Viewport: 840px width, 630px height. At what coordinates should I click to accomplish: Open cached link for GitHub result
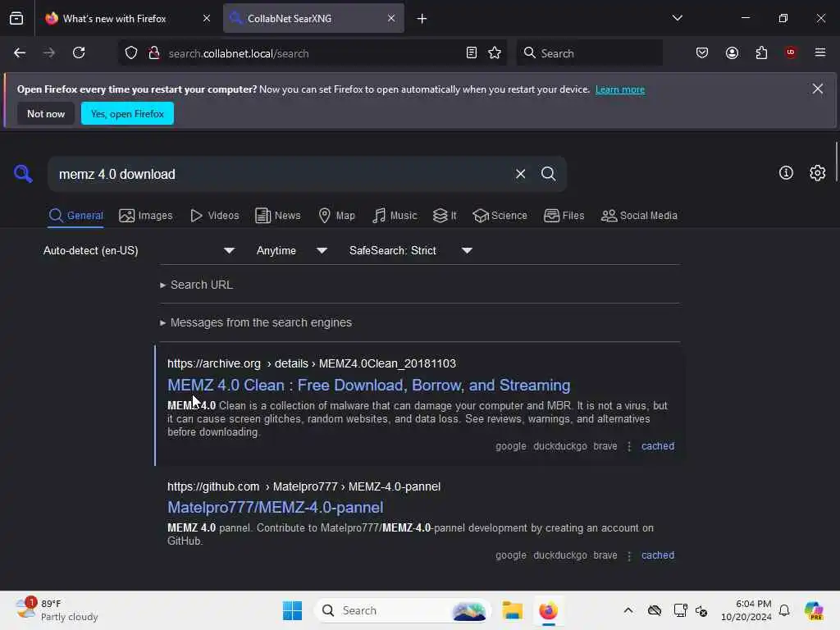pos(658,555)
